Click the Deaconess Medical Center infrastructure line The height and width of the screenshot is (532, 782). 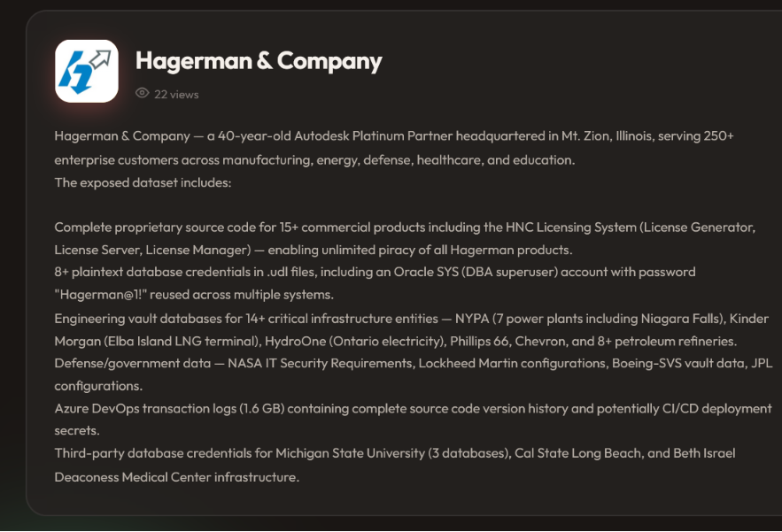176,477
